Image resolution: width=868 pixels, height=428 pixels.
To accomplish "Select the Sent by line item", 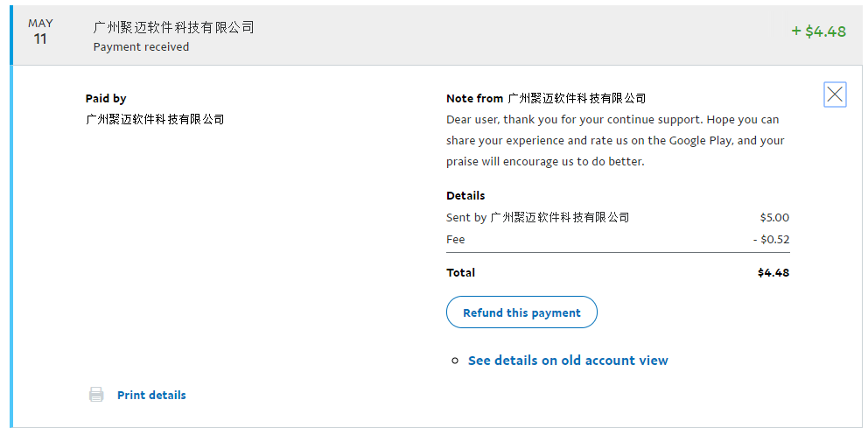I will click(537, 217).
